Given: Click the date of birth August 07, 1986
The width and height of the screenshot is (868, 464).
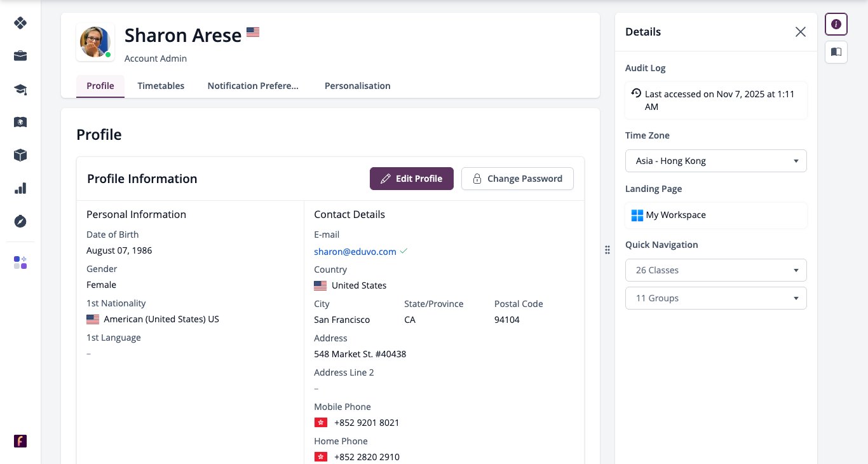Looking at the screenshot, I should pos(119,250).
